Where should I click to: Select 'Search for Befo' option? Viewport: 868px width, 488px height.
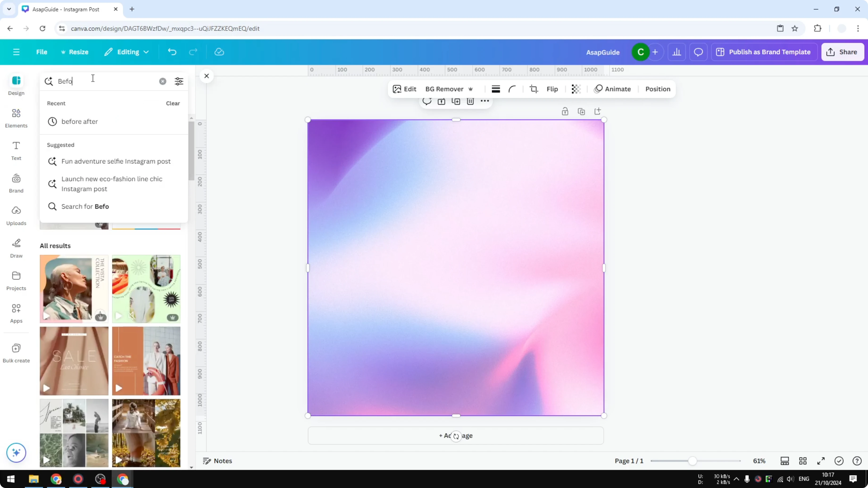point(114,207)
